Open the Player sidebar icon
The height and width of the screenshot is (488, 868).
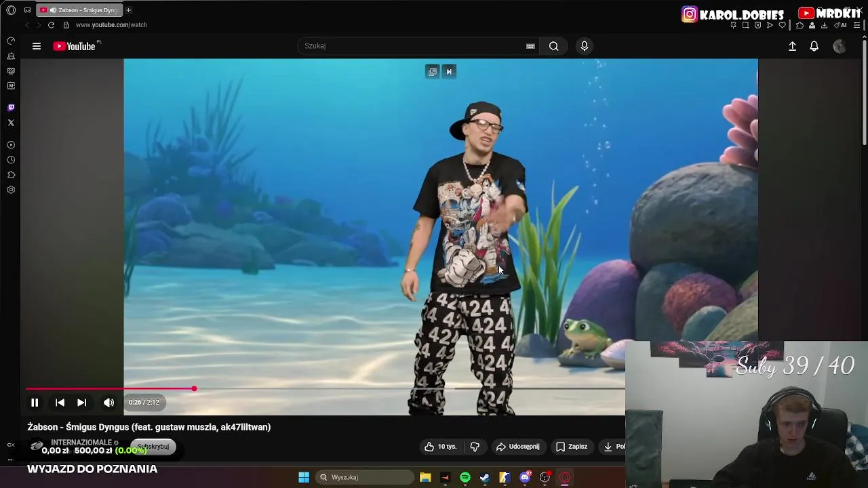click(11, 145)
